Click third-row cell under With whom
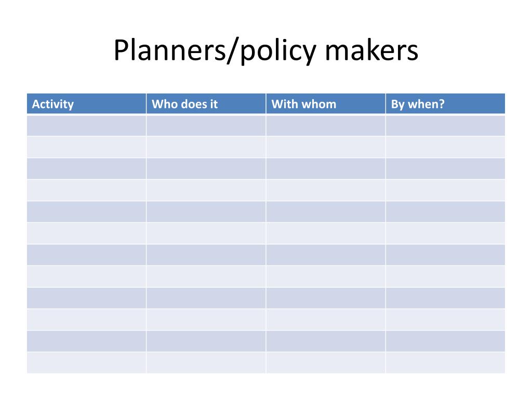Image resolution: width=532 pixels, height=399 pixels. [x=326, y=169]
